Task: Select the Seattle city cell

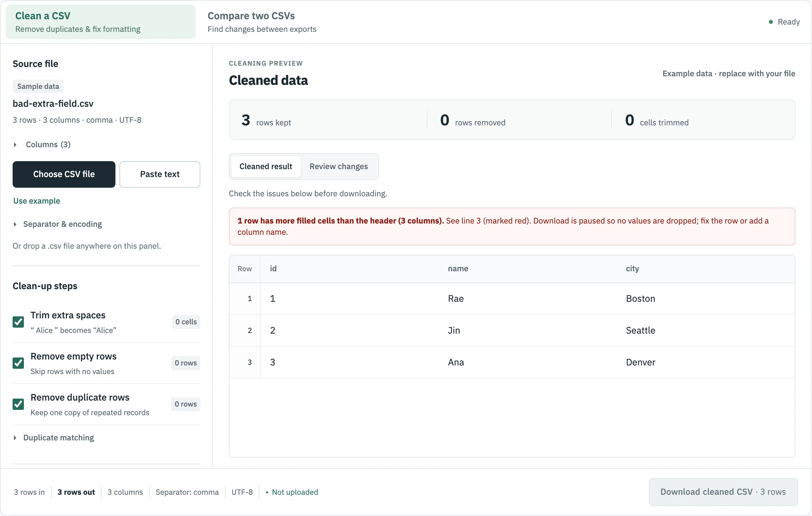Action: pyautogui.click(x=706, y=330)
